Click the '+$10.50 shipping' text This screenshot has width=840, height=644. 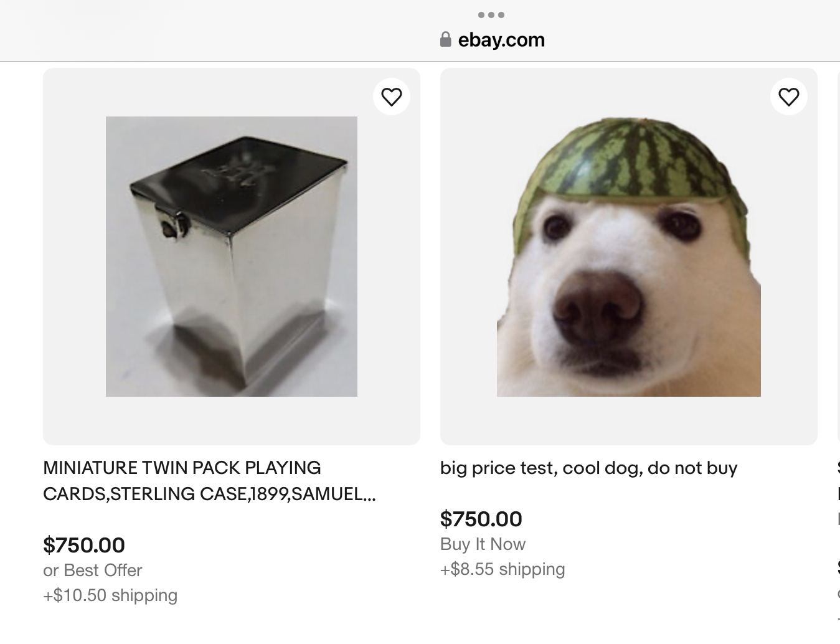coord(110,595)
